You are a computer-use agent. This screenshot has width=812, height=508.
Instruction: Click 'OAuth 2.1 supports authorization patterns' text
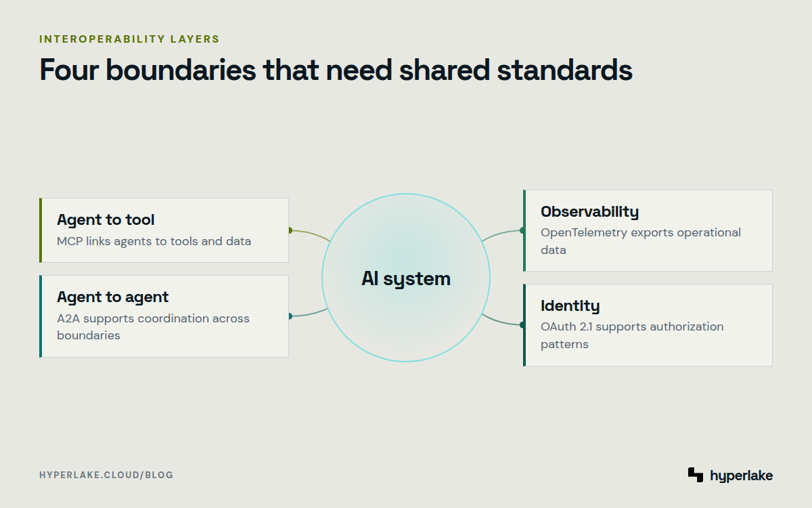(632, 335)
